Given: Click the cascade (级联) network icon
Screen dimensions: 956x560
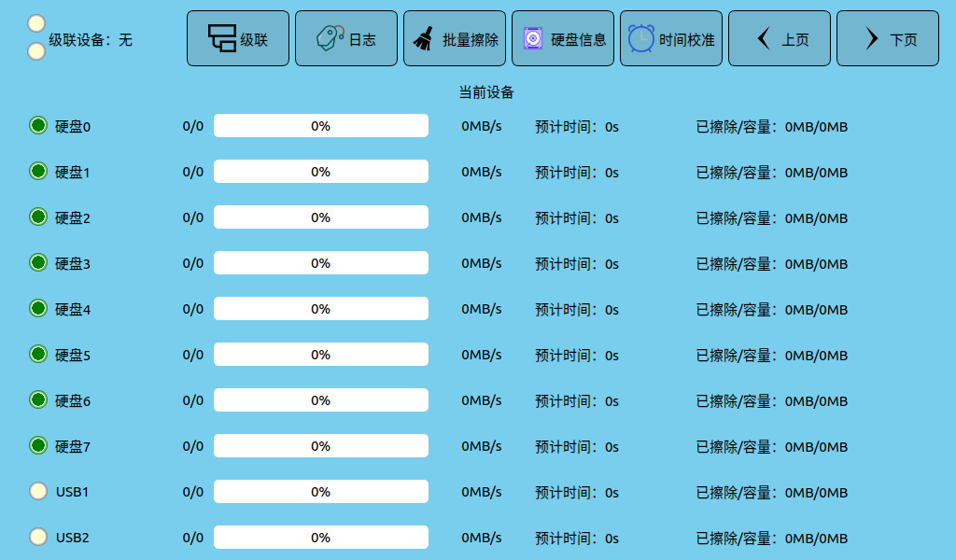Looking at the screenshot, I should pos(221,39).
